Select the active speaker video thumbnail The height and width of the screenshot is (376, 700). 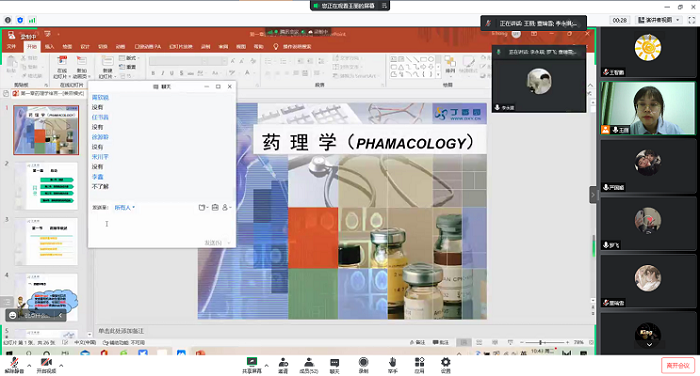(648, 108)
